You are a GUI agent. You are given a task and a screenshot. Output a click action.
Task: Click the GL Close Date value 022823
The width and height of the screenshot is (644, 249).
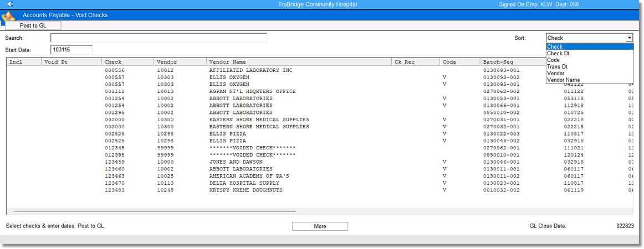(x=625, y=226)
